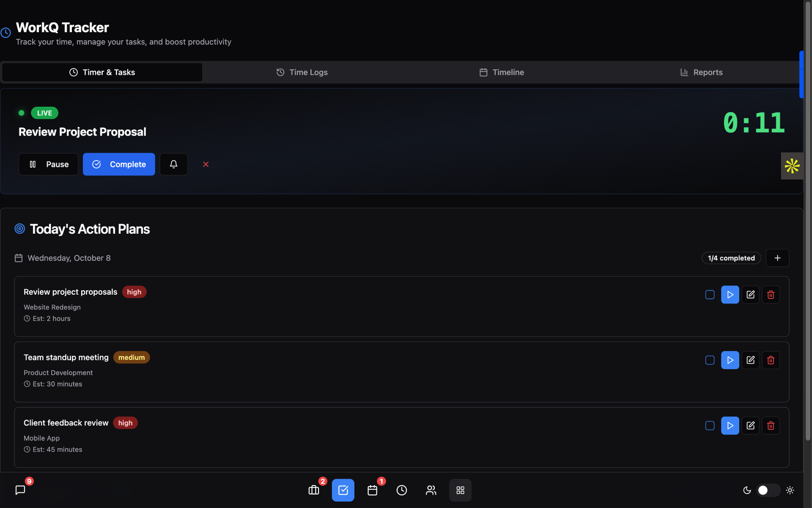812x508 pixels.
Task: Start timer for Review project proposals
Action: coord(730,295)
